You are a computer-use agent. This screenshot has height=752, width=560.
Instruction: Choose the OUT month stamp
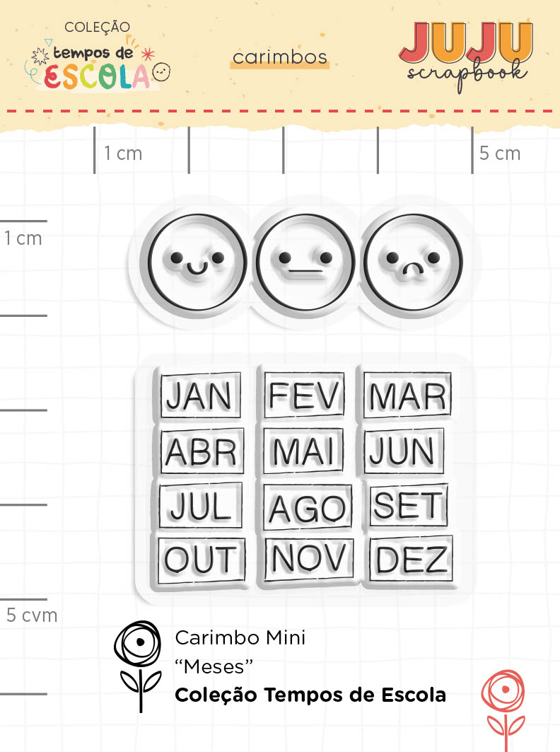click(201, 560)
